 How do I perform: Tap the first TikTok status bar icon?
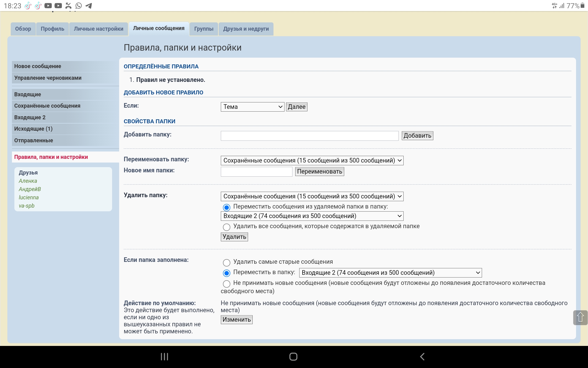coord(28,6)
